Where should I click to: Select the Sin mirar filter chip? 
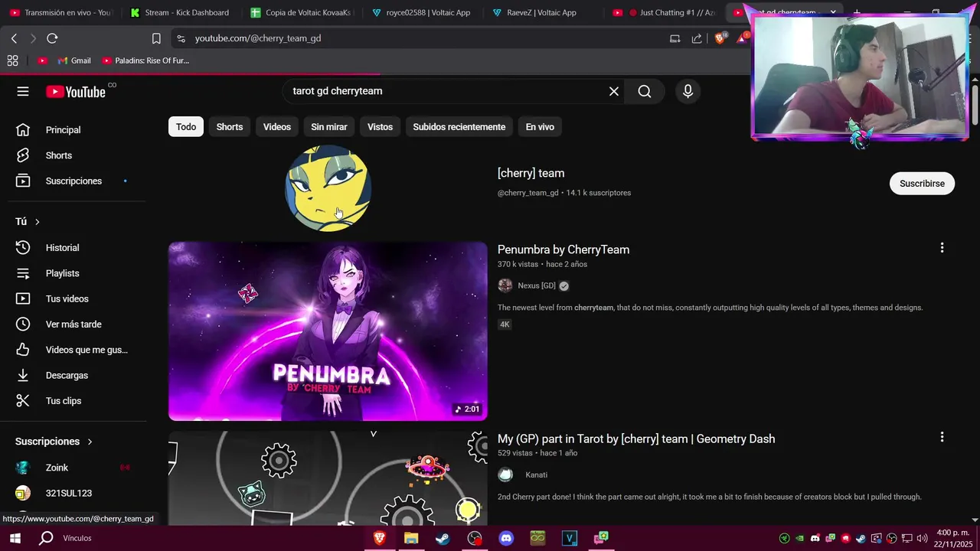click(329, 127)
